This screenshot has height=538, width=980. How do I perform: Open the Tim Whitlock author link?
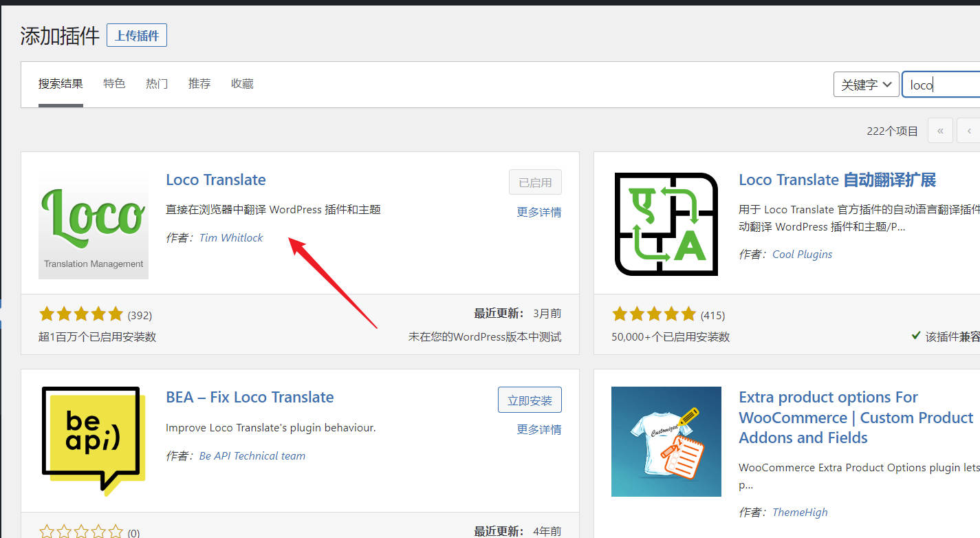point(231,237)
